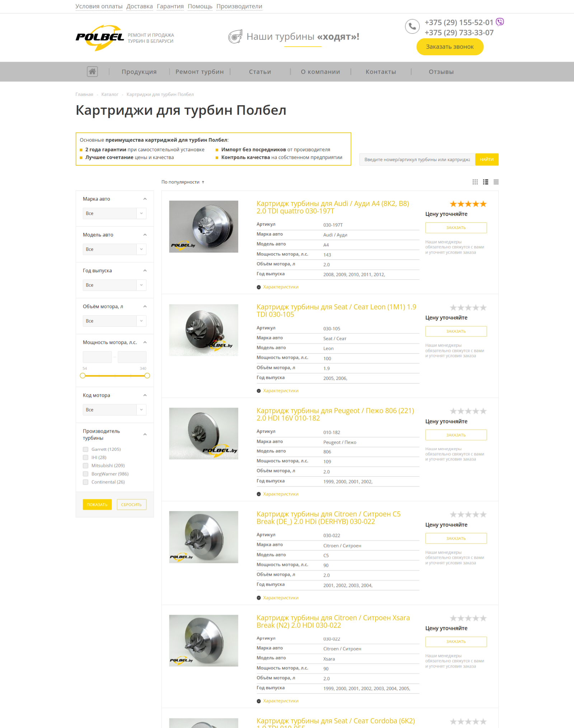574x728 pixels.
Task: Click the Заказать звонок button
Action: [x=450, y=47]
